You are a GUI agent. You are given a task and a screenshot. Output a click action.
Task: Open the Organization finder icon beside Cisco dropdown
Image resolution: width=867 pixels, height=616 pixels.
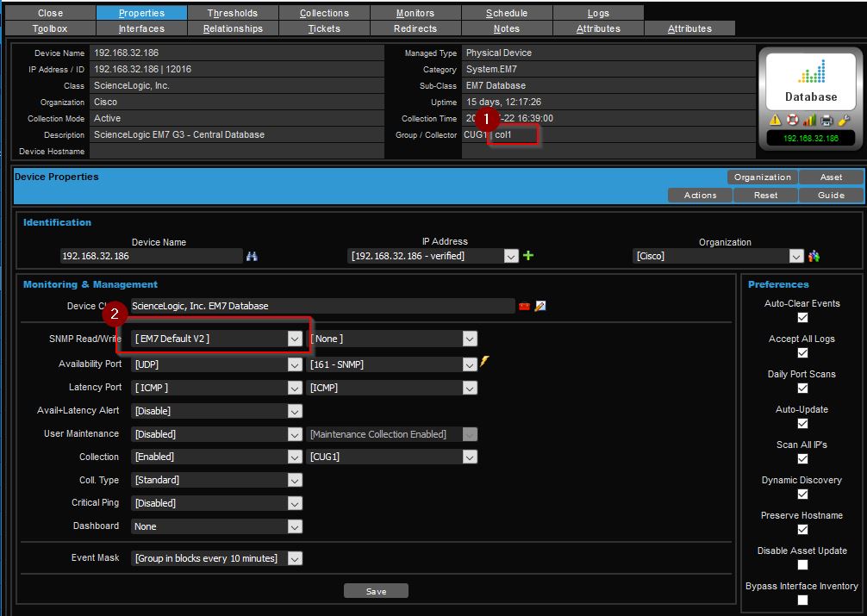point(814,255)
